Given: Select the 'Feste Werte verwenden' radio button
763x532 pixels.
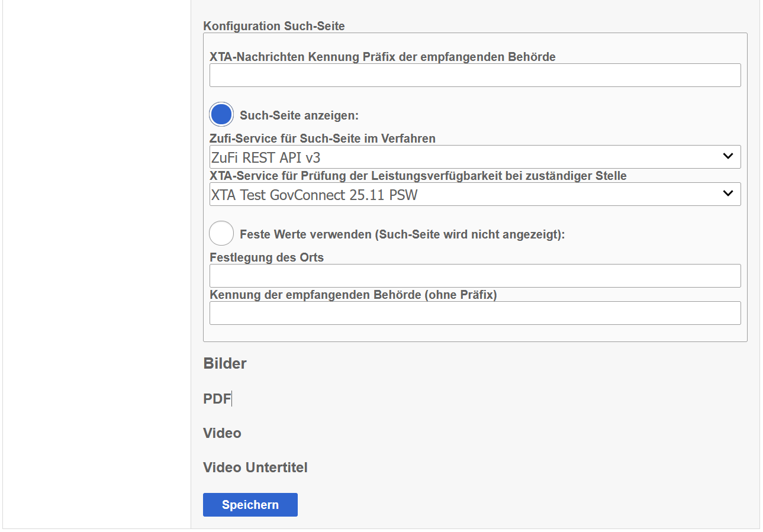Looking at the screenshot, I should [x=221, y=234].
